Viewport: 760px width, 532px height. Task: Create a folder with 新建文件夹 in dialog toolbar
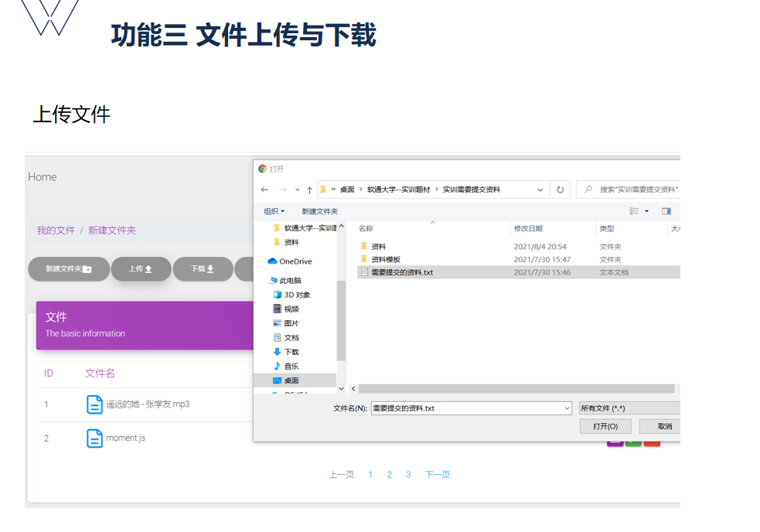point(319,211)
